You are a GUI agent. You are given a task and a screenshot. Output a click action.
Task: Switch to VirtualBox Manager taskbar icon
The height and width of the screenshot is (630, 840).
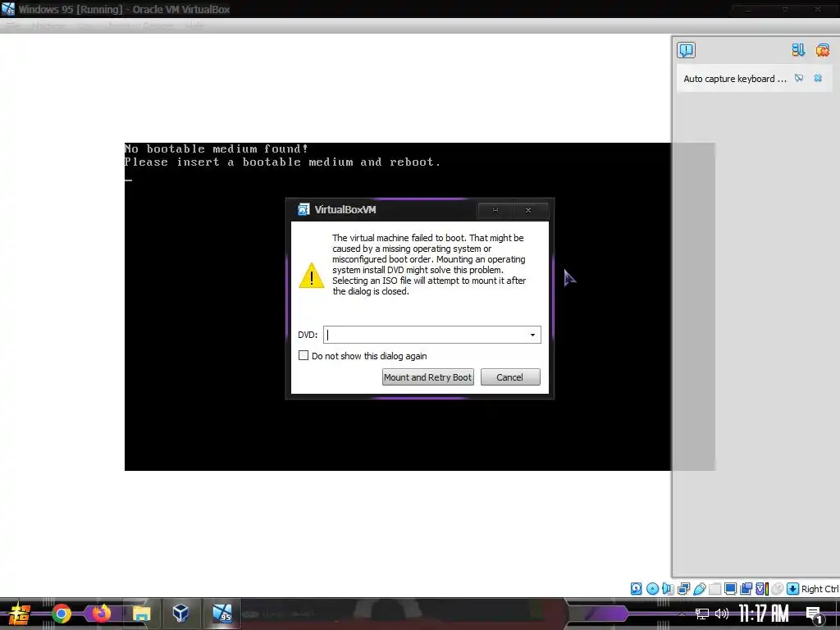click(x=180, y=614)
